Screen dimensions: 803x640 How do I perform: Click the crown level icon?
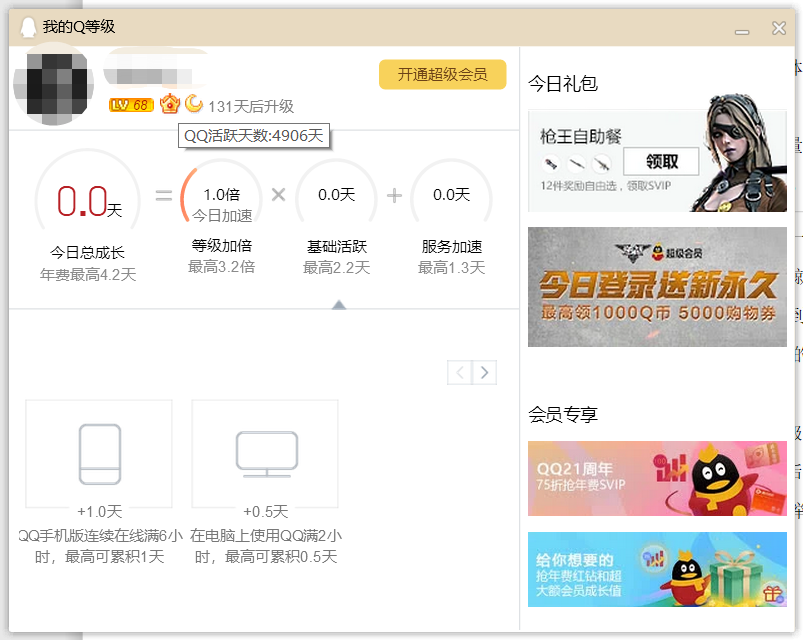(x=170, y=104)
